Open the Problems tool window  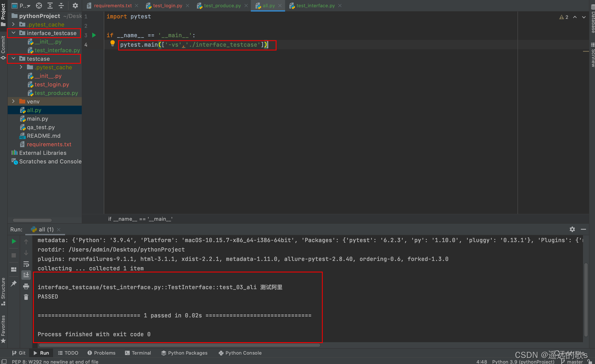(101, 353)
